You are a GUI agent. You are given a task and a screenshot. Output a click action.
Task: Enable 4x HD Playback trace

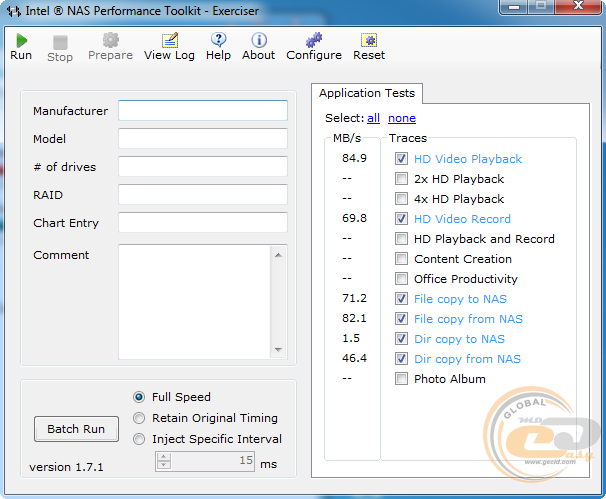pos(401,199)
